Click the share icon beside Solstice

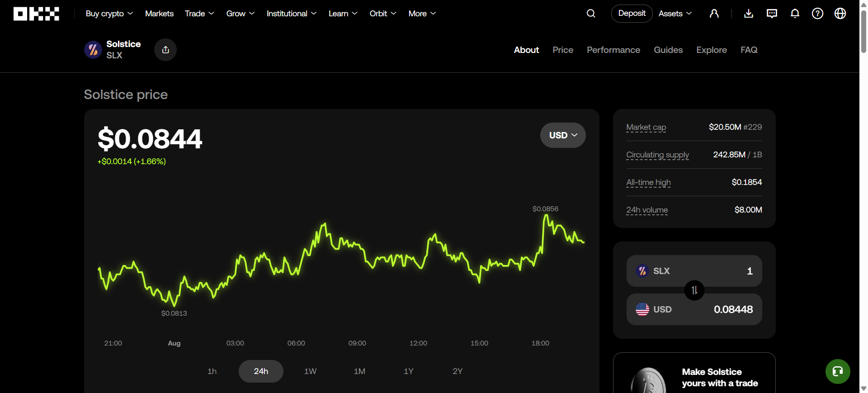[165, 50]
